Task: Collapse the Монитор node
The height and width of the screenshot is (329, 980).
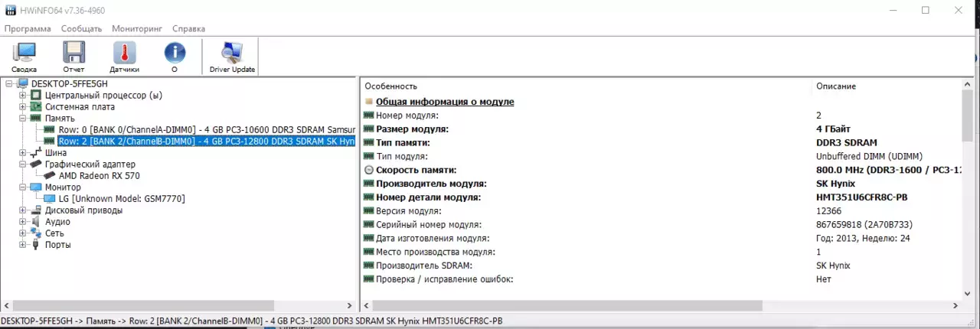Action: pos(23,187)
